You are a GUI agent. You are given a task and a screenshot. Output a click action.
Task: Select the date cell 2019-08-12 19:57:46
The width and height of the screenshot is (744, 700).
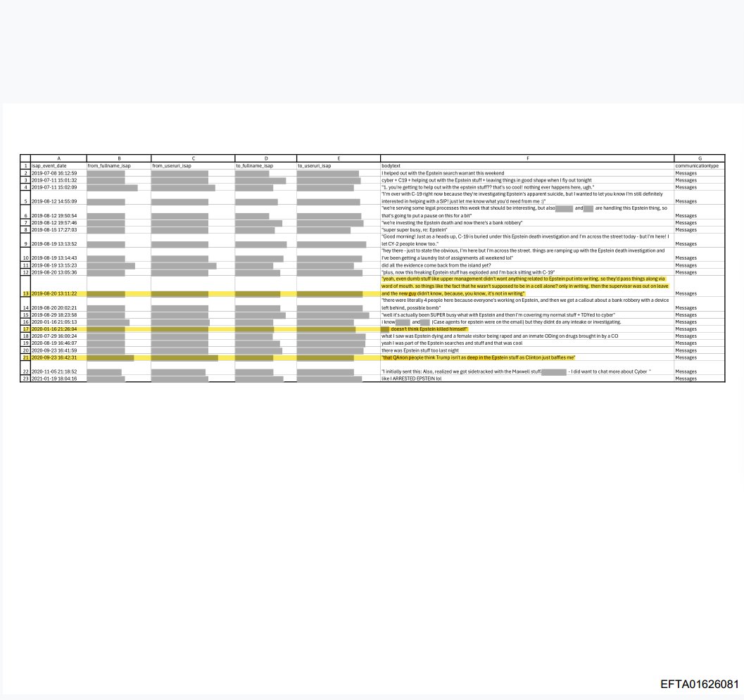click(59, 222)
